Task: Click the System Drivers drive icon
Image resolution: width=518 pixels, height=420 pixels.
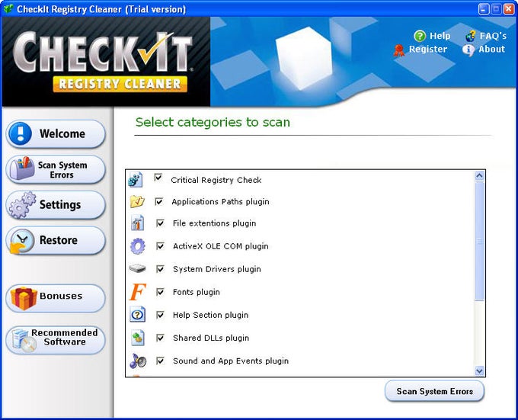Action: [x=137, y=268]
